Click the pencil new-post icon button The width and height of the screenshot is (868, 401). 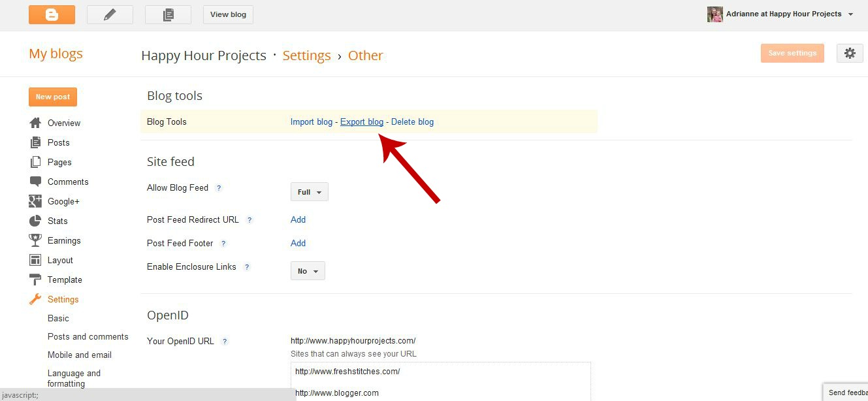110,14
